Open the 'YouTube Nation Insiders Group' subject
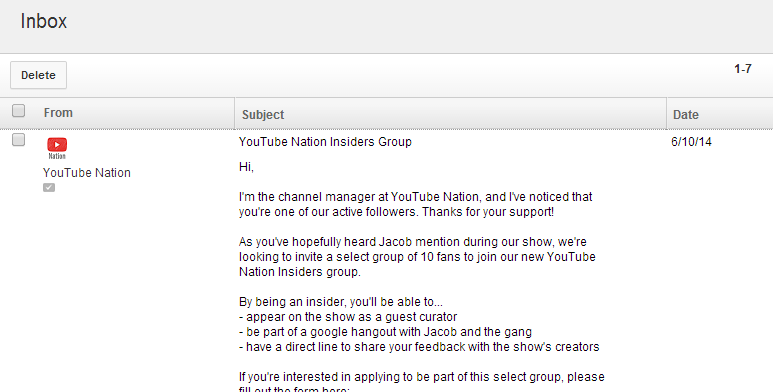Image resolution: width=773 pixels, height=392 pixels. pos(325,142)
